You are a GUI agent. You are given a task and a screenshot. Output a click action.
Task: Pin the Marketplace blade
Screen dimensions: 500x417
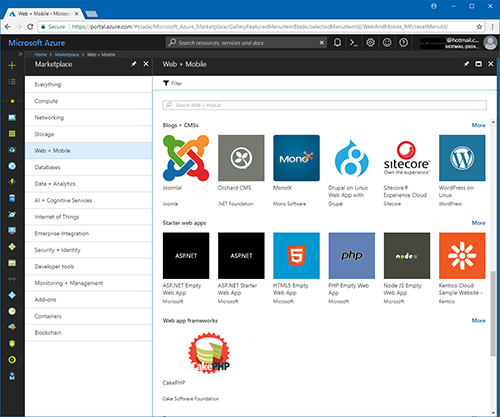tap(134, 64)
